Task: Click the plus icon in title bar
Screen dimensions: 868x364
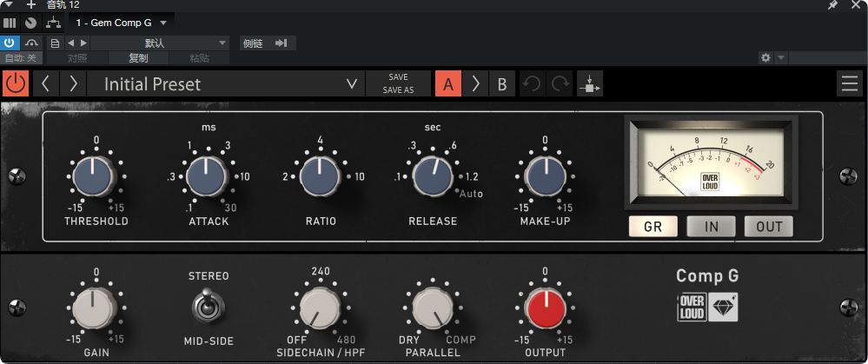Action: click(31, 5)
